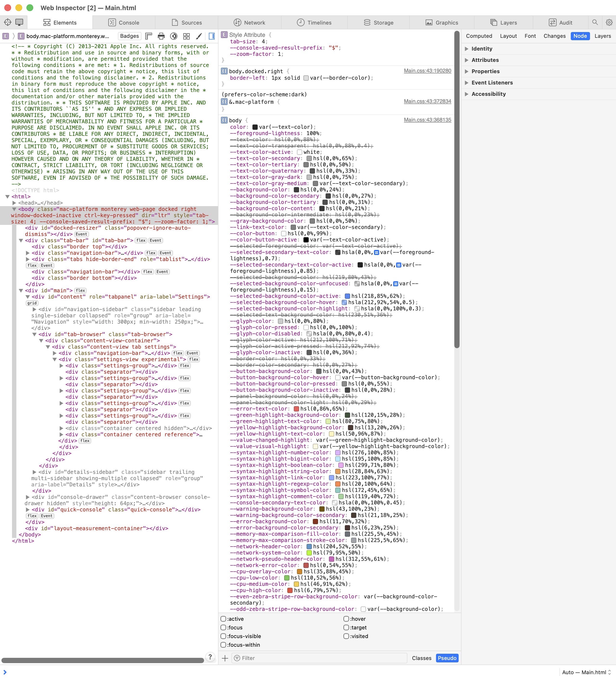This screenshot has height=679, width=616.
Task: Switch sidebar to Layout panel
Action: pyautogui.click(x=508, y=36)
